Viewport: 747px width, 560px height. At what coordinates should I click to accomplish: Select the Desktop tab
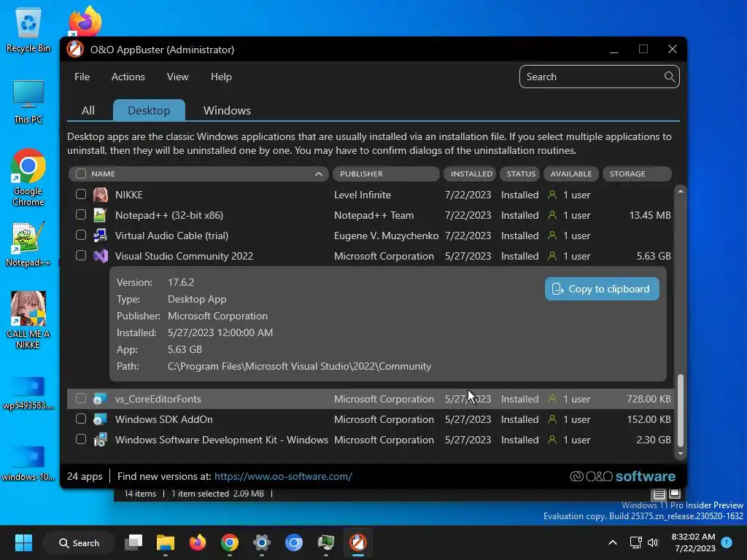pyautogui.click(x=149, y=111)
